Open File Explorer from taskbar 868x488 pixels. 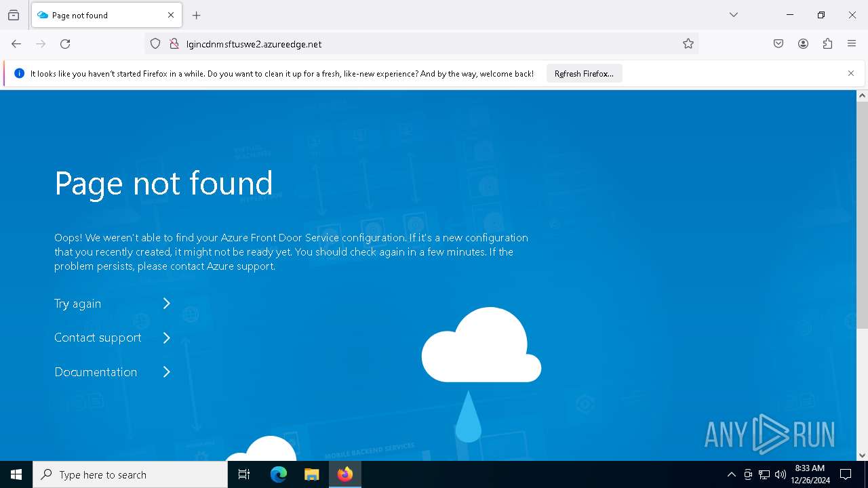(311, 474)
